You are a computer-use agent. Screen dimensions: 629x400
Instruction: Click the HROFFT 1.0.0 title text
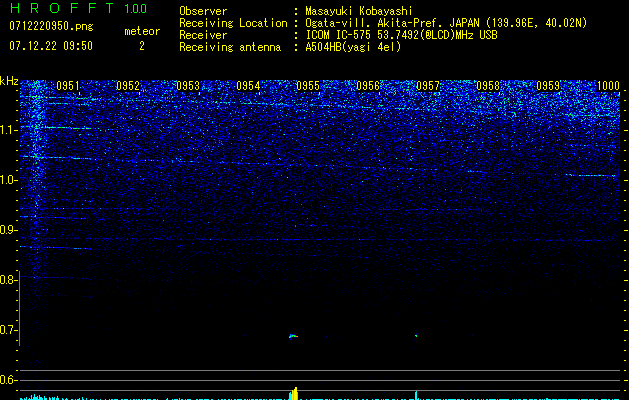[78, 8]
